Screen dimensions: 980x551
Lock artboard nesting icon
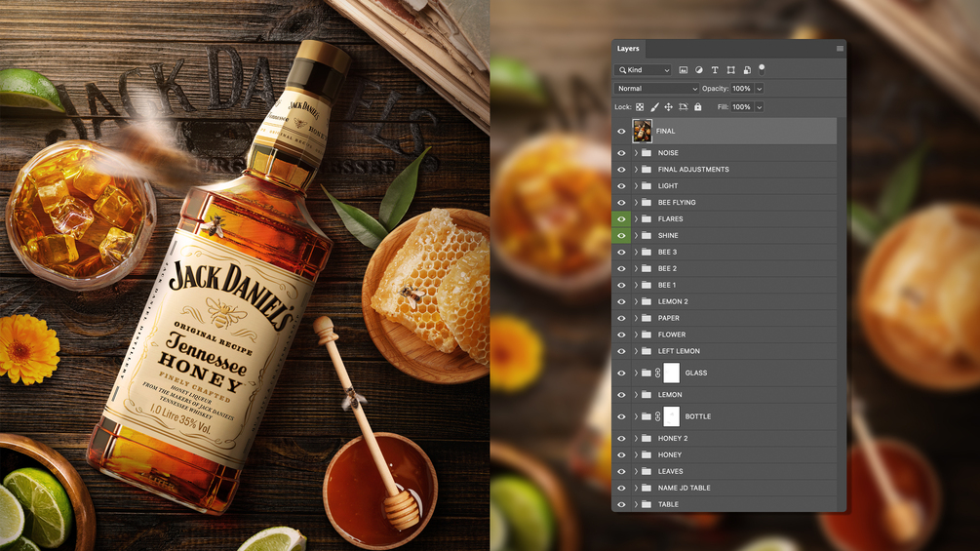click(x=684, y=107)
